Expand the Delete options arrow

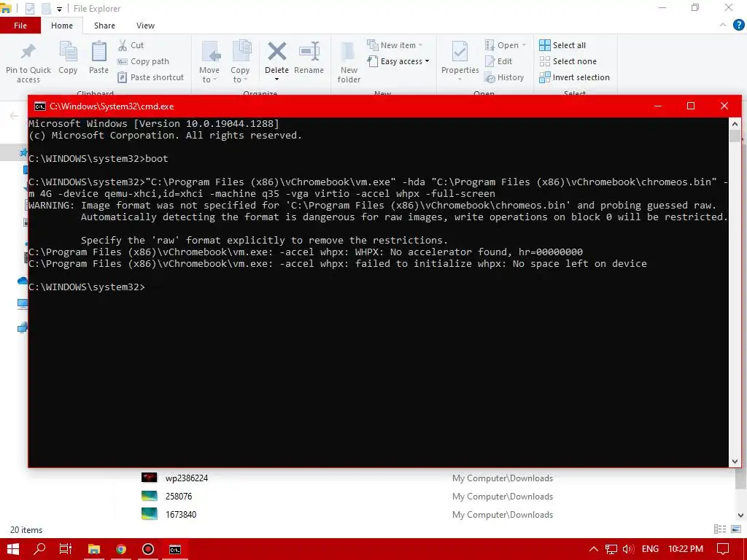coord(276,79)
